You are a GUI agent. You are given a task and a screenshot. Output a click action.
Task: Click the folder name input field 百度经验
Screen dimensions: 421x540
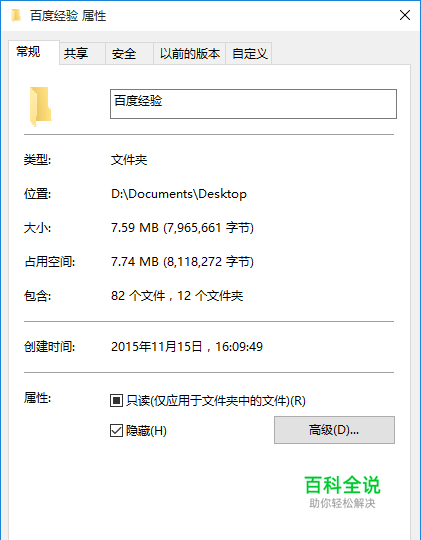click(253, 104)
